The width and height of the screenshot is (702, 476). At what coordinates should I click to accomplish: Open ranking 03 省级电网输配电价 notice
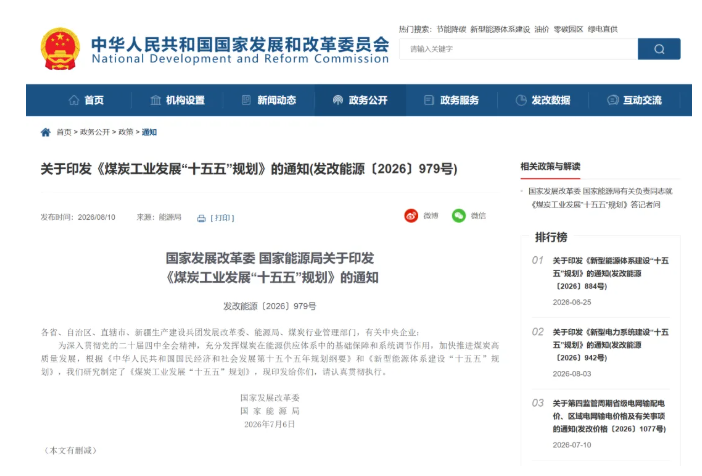click(609, 416)
